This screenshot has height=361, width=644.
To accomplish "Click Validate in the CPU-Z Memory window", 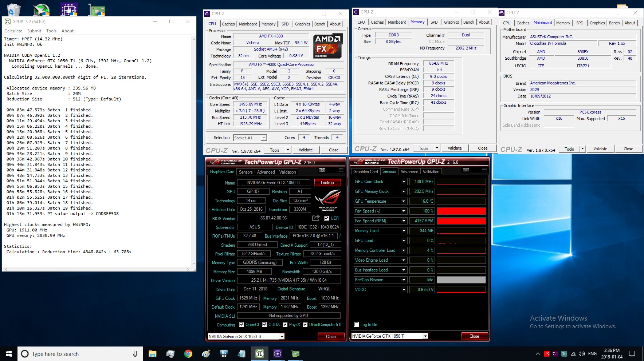I will click(x=455, y=148).
